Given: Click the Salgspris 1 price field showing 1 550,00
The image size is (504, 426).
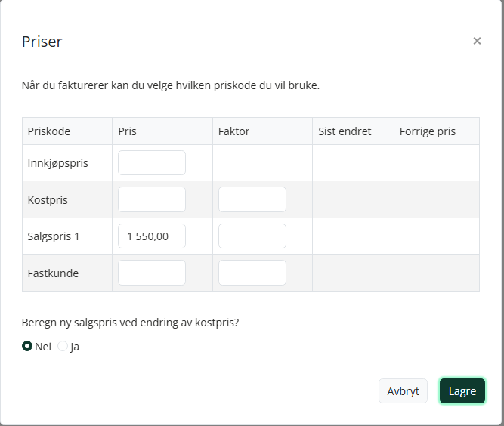Looking at the screenshot, I should [x=152, y=236].
